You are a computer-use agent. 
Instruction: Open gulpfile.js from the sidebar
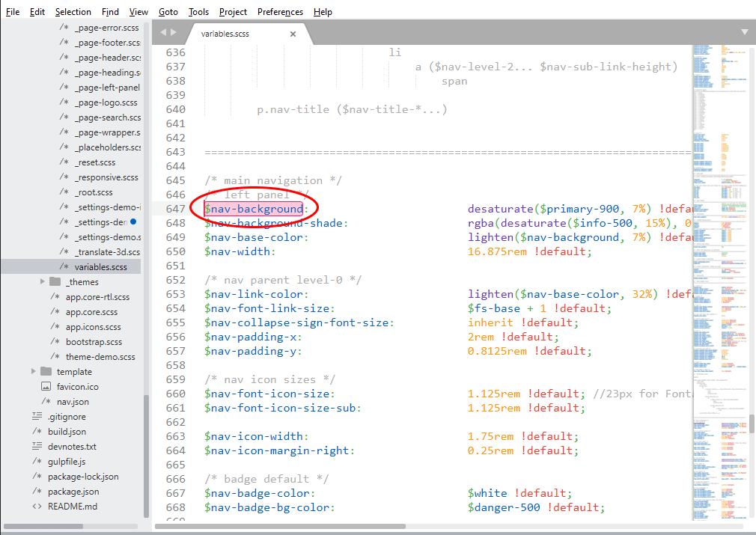click(x=67, y=462)
